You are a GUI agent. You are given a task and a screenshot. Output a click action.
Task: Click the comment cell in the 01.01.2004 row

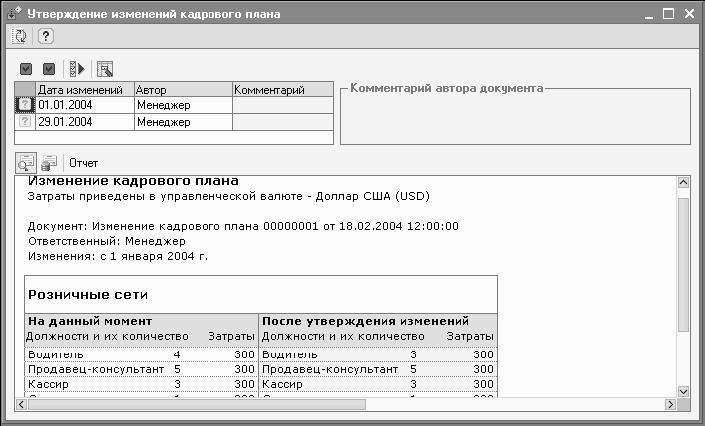283,105
